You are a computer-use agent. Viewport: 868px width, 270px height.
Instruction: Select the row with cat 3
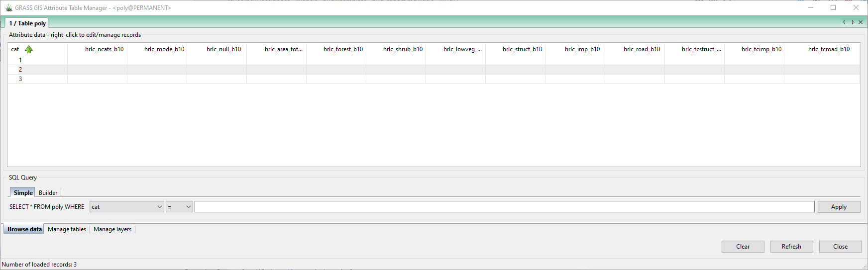click(434, 79)
